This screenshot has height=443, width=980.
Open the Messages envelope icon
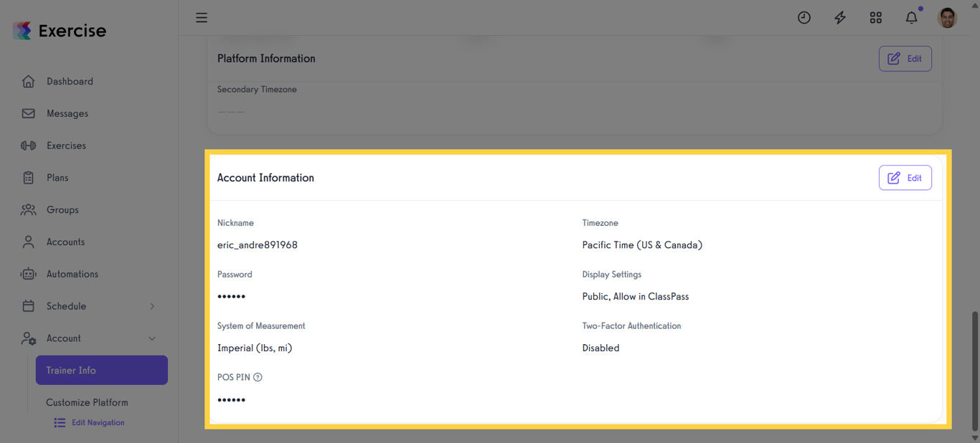point(28,113)
